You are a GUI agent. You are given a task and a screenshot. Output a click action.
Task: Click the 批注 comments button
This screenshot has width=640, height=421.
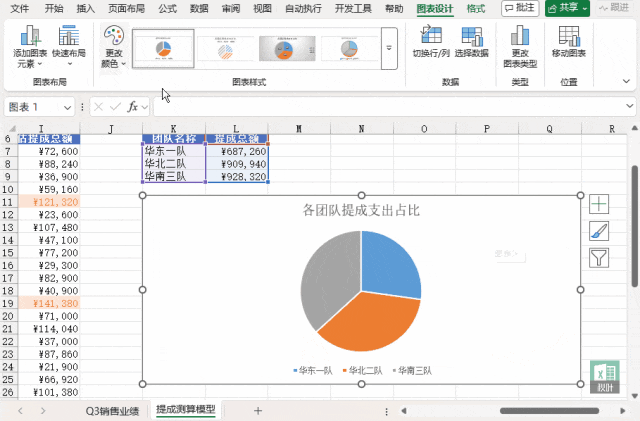pyautogui.click(x=522, y=8)
